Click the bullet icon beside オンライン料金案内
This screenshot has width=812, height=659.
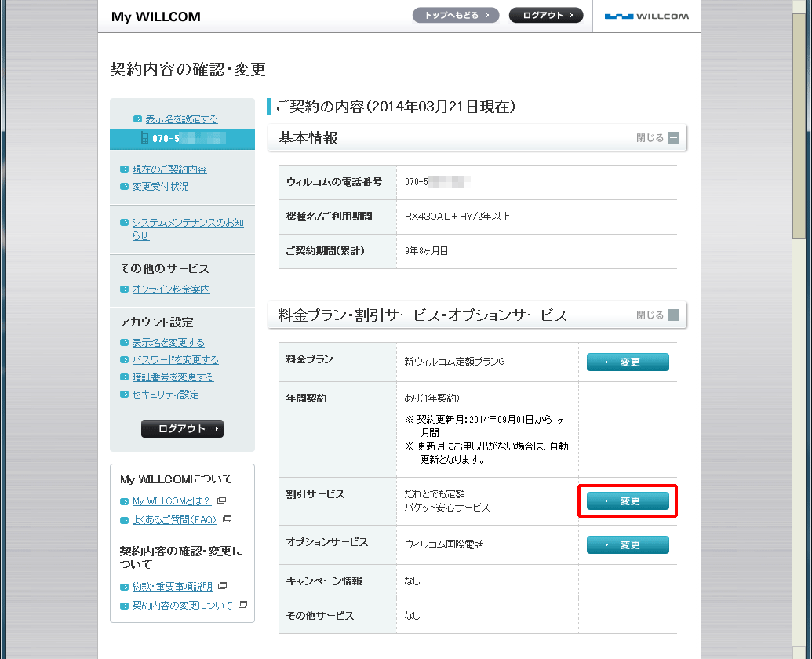pos(124,289)
